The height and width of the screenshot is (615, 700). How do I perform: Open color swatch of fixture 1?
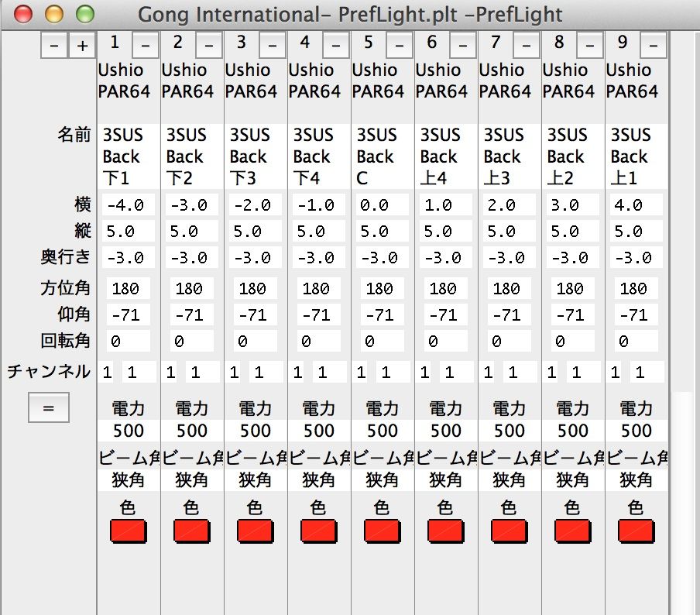coord(128,531)
